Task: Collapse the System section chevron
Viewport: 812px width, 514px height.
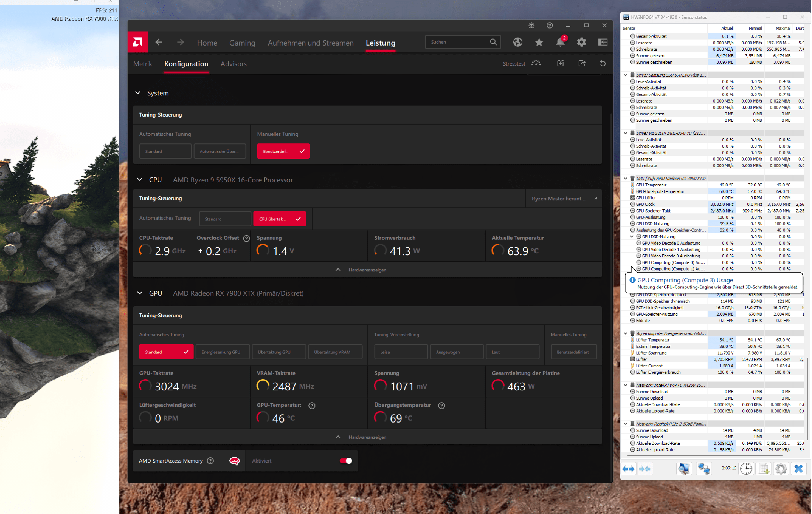Action: pos(138,93)
